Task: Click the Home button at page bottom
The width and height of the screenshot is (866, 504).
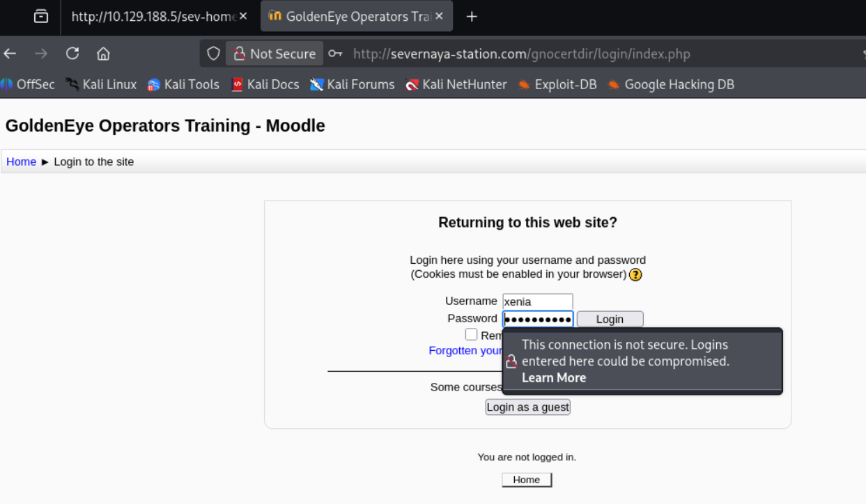Action: pyautogui.click(x=527, y=480)
